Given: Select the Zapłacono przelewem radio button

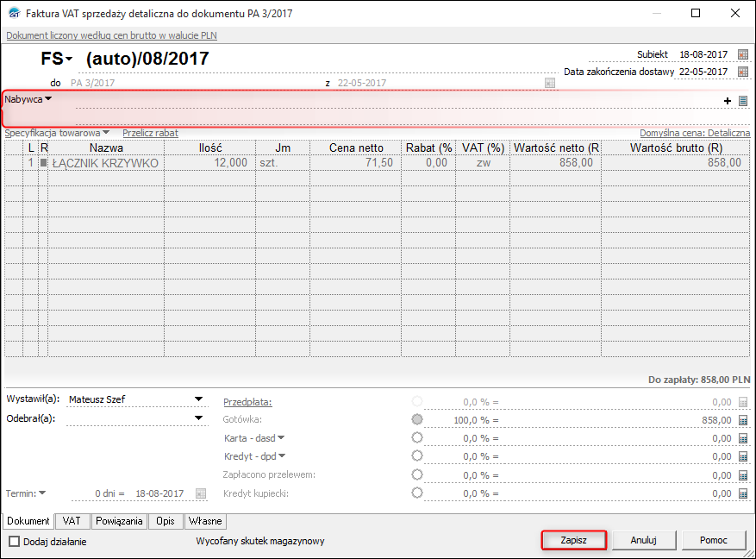Looking at the screenshot, I should (x=417, y=474).
